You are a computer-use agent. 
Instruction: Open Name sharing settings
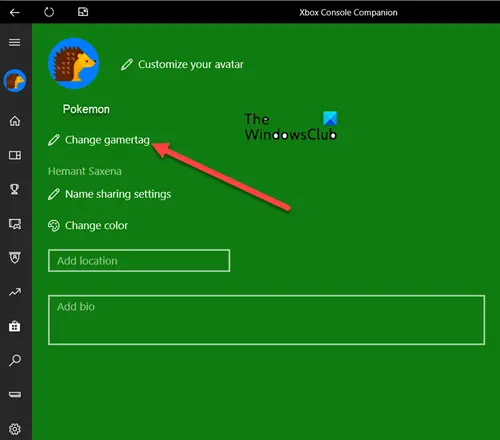(x=110, y=194)
